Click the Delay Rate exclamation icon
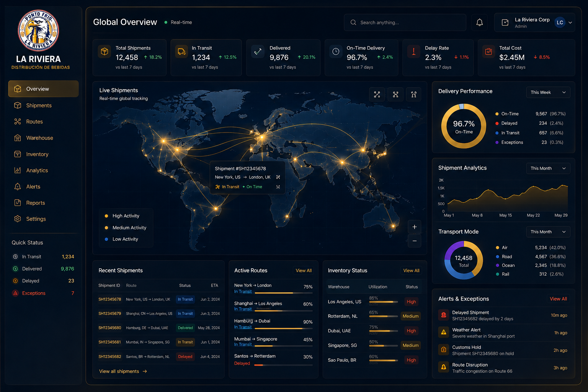588x392 pixels. point(413,51)
